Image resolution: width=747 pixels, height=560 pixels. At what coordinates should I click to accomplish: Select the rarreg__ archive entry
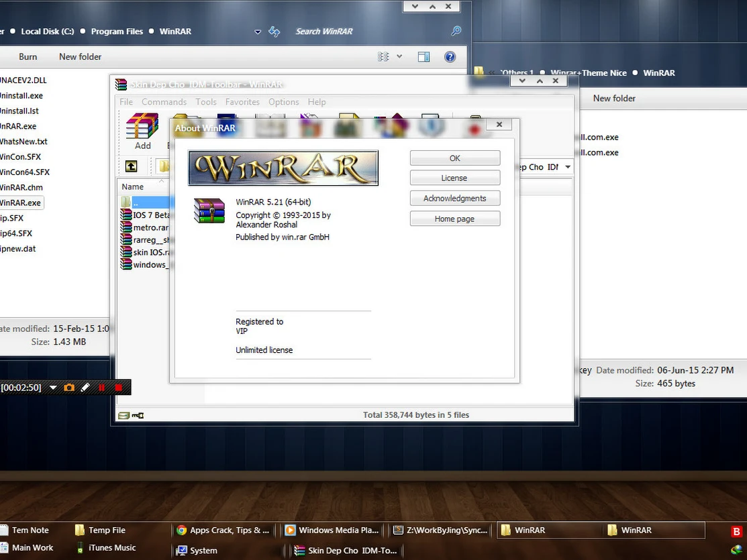pyautogui.click(x=145, y=239)
